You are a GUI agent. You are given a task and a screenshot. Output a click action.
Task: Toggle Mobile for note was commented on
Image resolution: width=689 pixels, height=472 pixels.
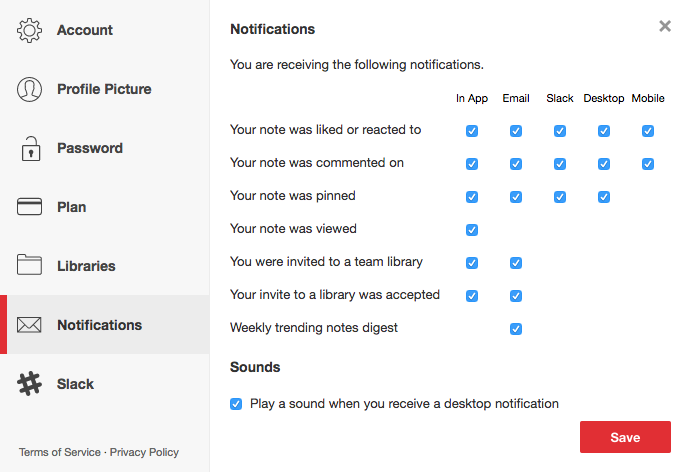coord(648,164)
